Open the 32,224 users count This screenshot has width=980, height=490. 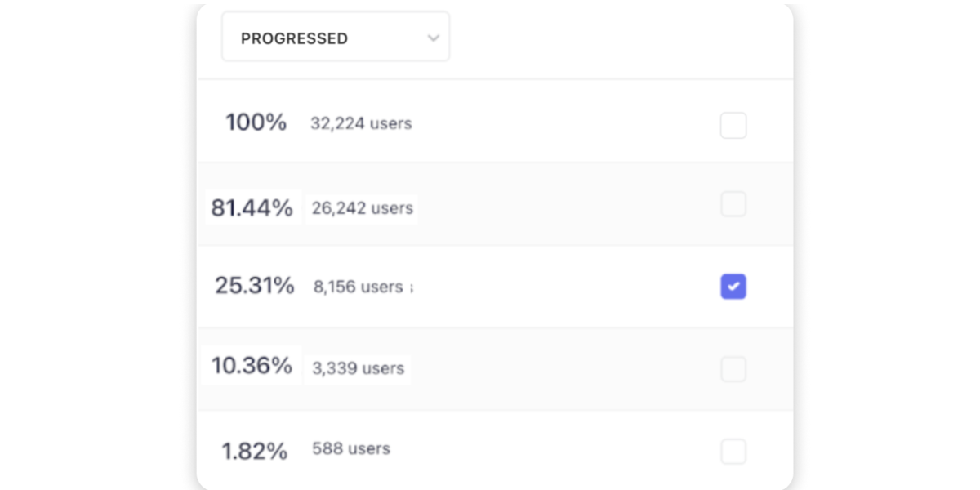pyautogui.click(x=361, y=124)
